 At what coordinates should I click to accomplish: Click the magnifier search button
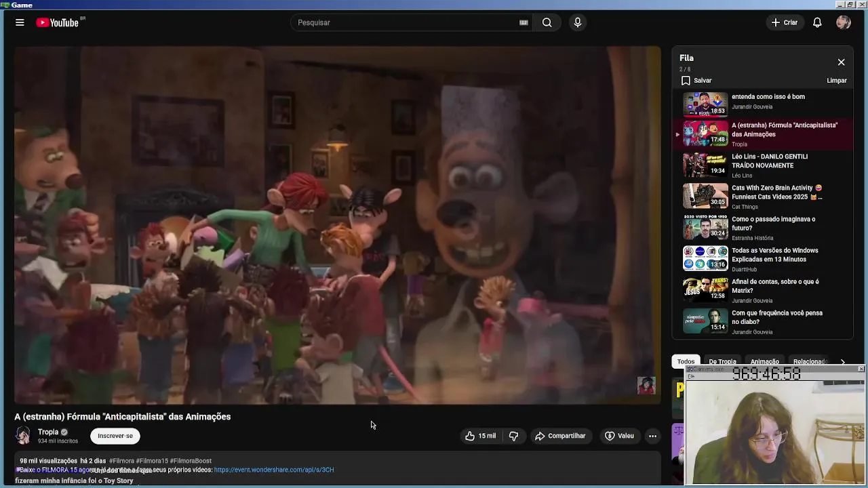pos(547,22)
